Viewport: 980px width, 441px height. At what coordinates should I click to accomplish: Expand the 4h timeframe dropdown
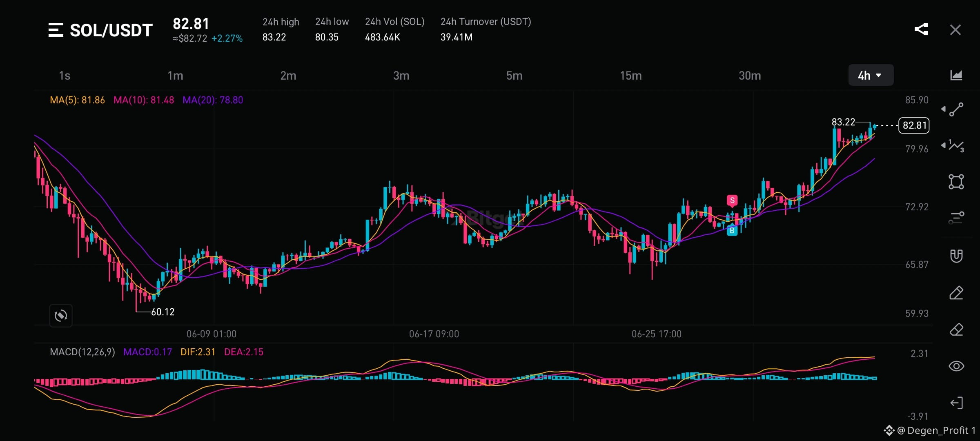(871, 75)
